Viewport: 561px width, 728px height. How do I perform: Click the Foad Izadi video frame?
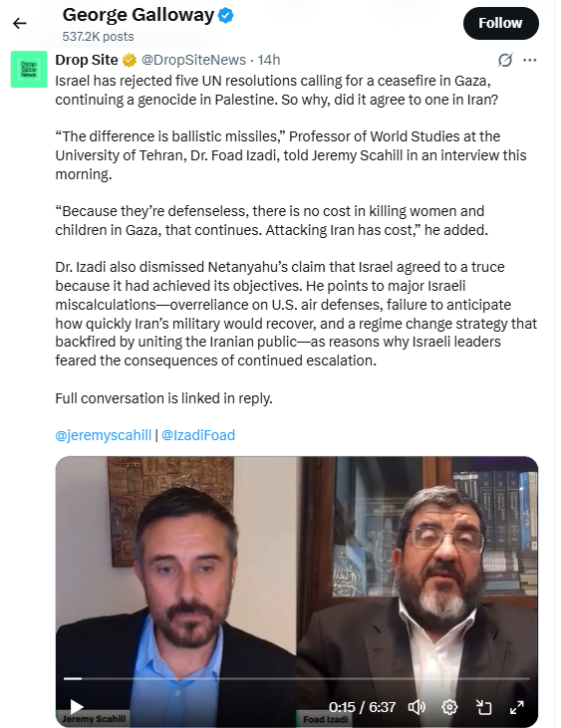pos(418,590)
